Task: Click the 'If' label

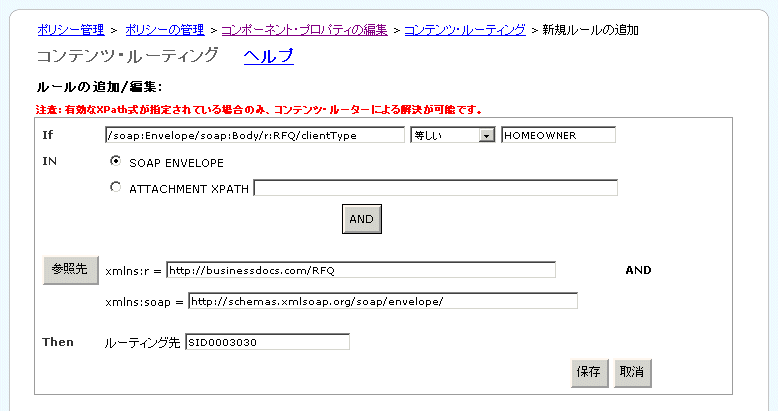Action: 48,135
